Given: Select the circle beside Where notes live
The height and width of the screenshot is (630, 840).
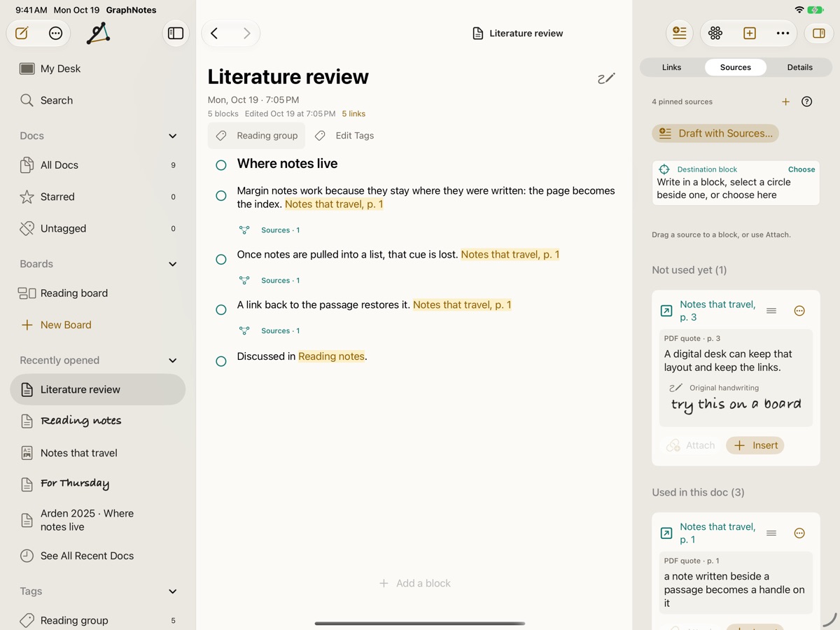Looking at the screenshot, I should coord(221,165).
